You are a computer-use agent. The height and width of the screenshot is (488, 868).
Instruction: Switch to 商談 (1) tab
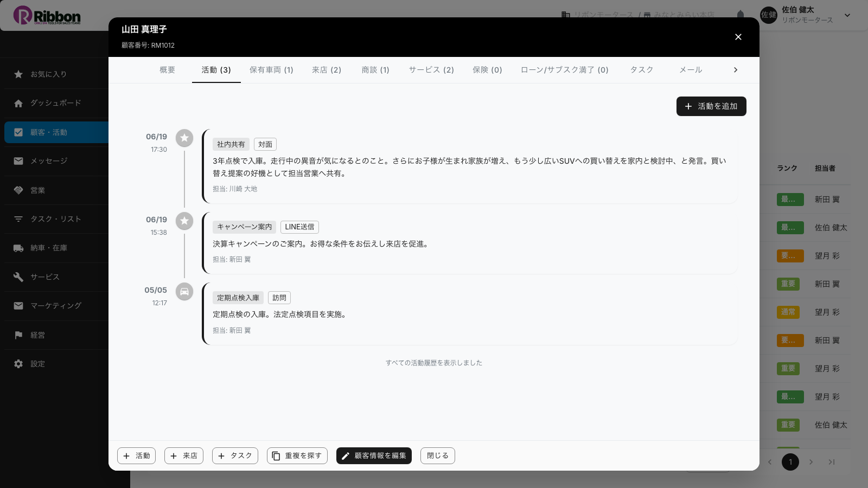point(375,70)
